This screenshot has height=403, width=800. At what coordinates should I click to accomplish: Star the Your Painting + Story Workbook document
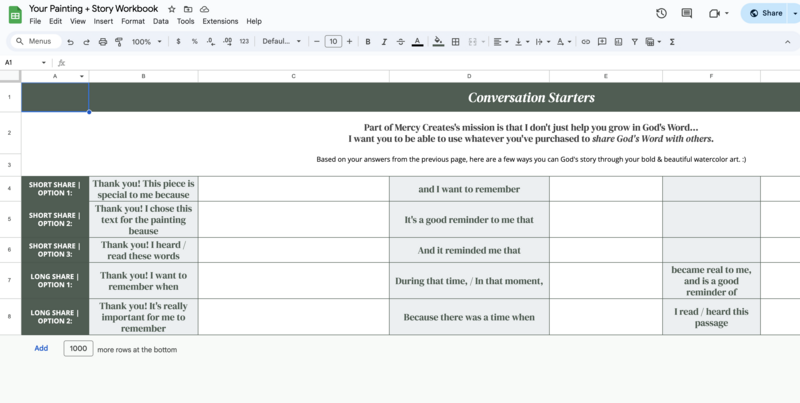tap(172, 9)
